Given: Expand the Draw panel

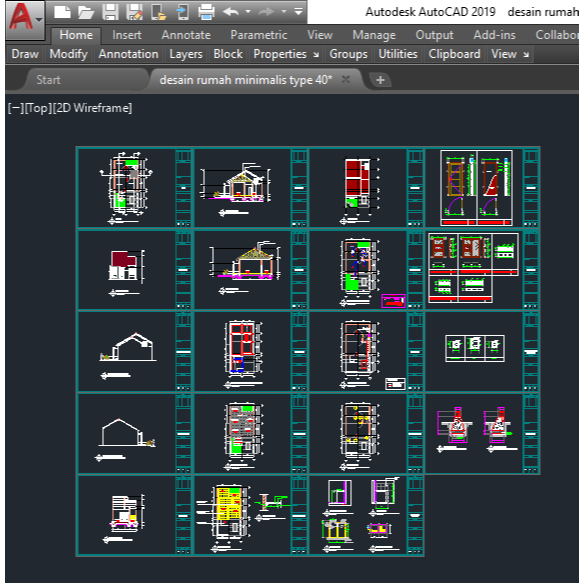Looking at the screenshot, I should 25,54.
